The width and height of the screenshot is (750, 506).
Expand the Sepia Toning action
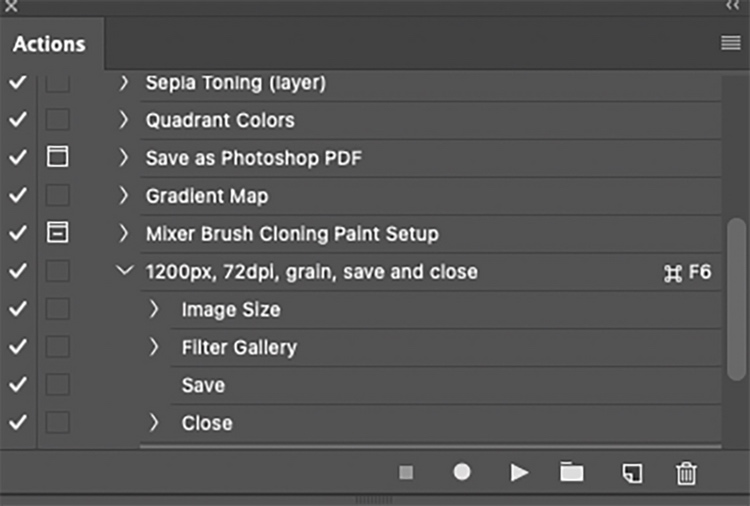(x=124, y=83)
